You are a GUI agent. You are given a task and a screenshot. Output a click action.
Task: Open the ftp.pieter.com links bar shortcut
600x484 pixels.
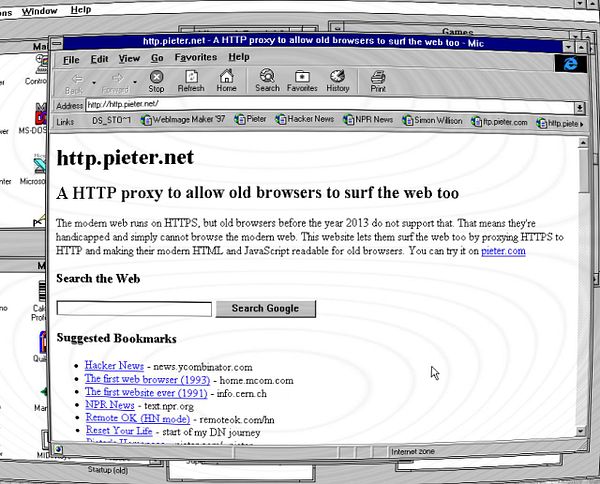499,122
